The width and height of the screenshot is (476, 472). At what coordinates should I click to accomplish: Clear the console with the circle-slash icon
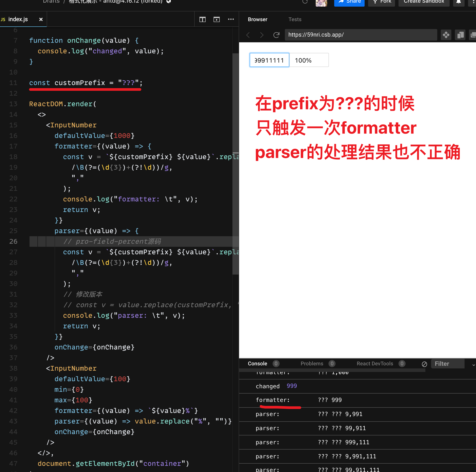click(424, 364)
